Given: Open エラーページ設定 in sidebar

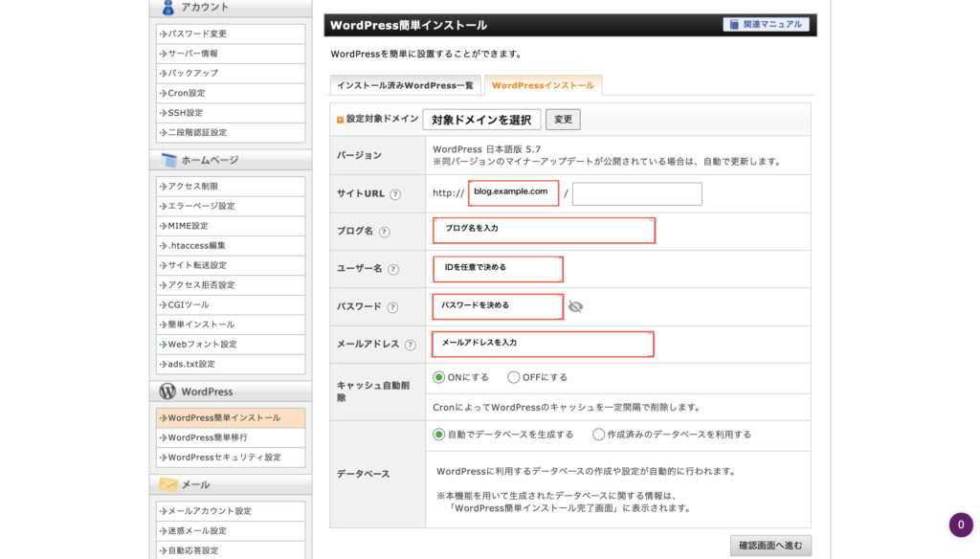Looking at the screenshot, I should coord(231,207).
